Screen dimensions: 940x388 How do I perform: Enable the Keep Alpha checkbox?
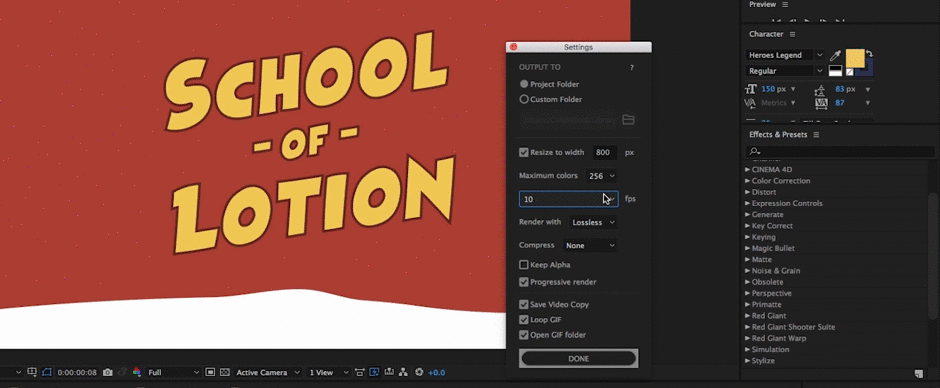tap(524, 264)
